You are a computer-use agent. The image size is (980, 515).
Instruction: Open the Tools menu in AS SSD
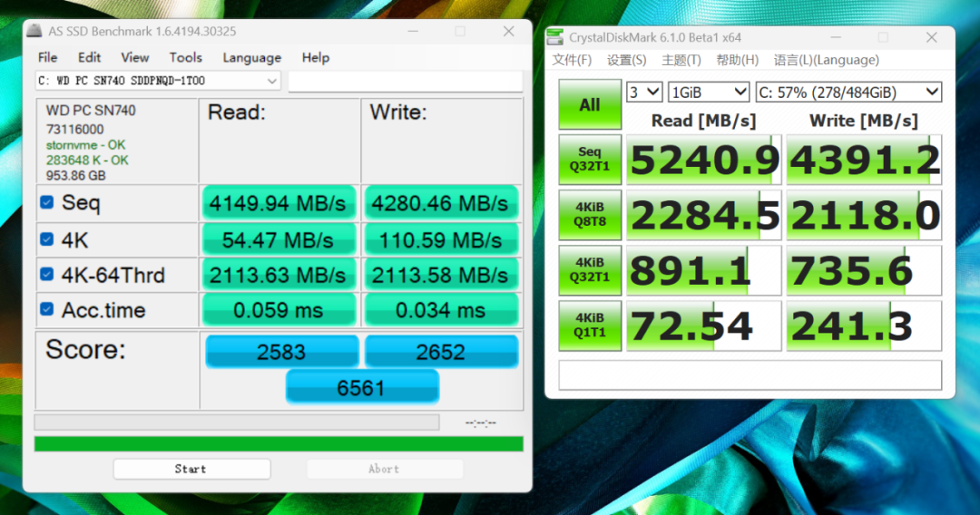pos(186,57)
